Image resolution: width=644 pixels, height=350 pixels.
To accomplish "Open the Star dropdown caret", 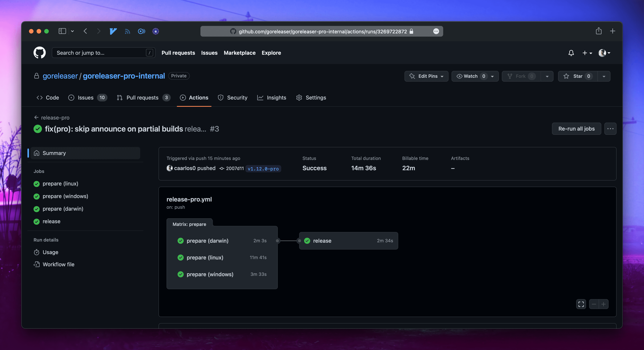I will pyautogui.click(x=604, y=76).
